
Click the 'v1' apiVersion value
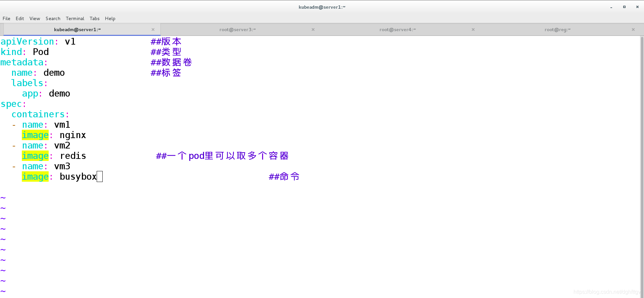tap(70, 42)
